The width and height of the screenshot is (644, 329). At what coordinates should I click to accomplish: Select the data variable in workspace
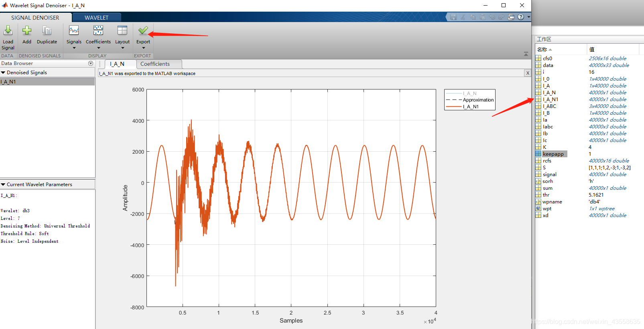click(x=548, y=65)
